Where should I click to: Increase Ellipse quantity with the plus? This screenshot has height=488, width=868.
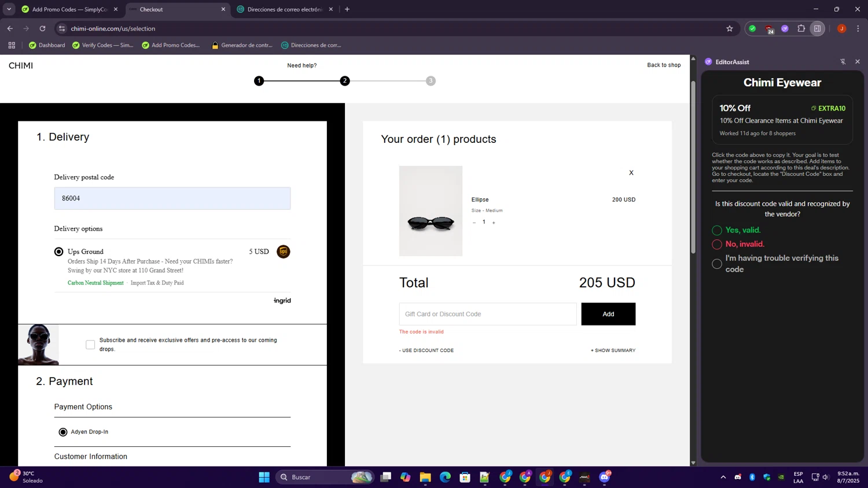pos(494,223)
